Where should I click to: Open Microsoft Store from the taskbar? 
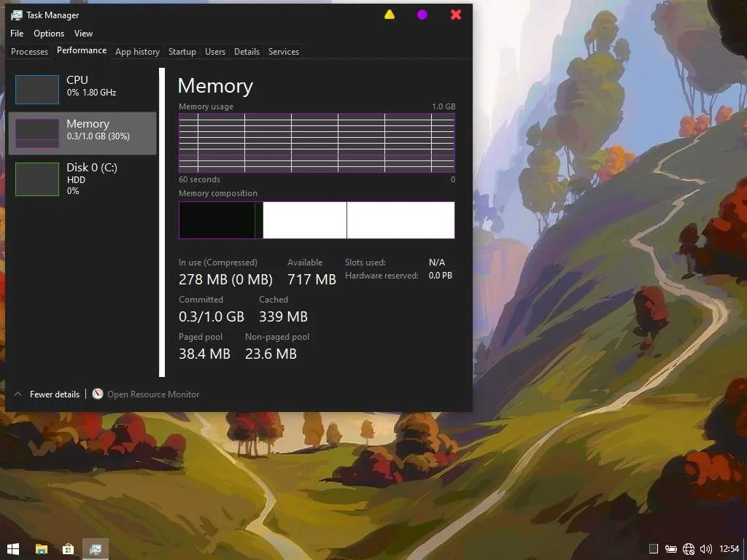tap(68, 549)
